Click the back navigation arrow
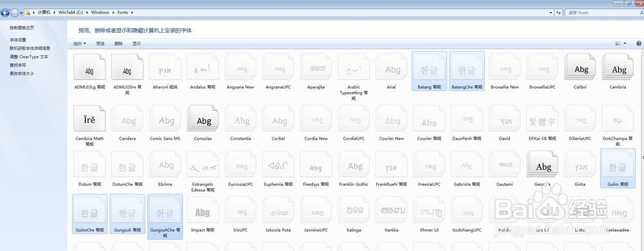Screen dimensions: 644x251 (5, 13)
